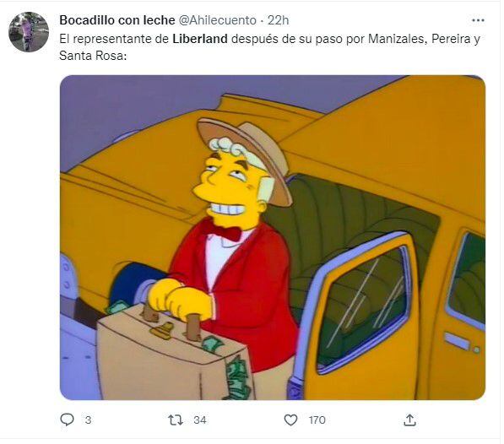Click the tweet text mentioning Manizales, Pereira
The height and width of the screenshot is (444, 504).
(269, 39)
